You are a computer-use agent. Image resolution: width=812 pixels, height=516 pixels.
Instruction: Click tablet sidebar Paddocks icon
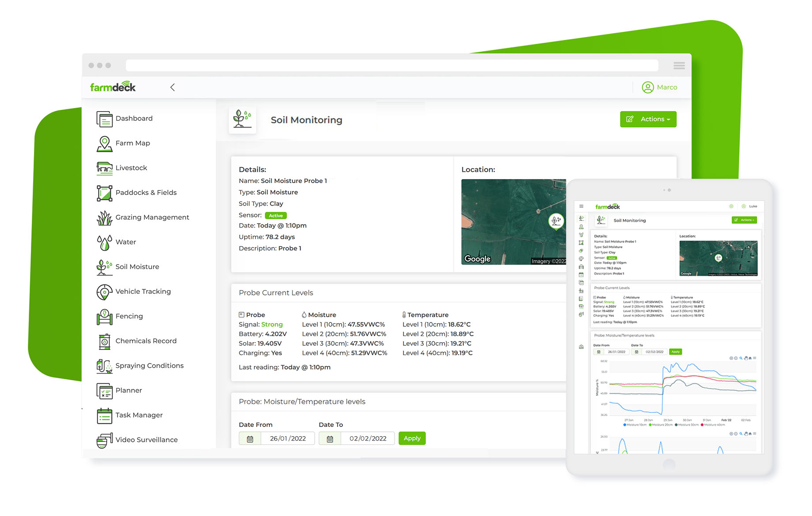click(581, 243)
